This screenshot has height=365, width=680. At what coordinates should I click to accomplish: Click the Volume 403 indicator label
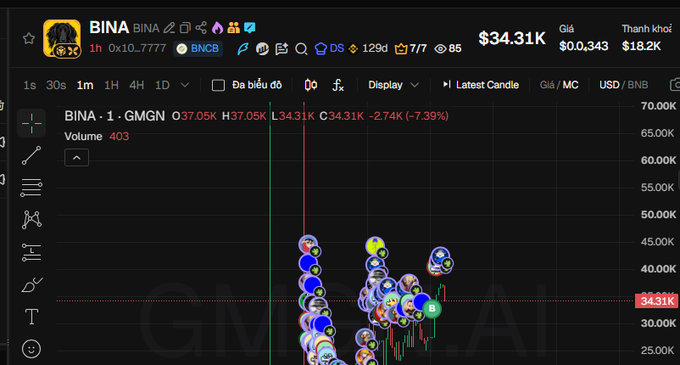97,137
